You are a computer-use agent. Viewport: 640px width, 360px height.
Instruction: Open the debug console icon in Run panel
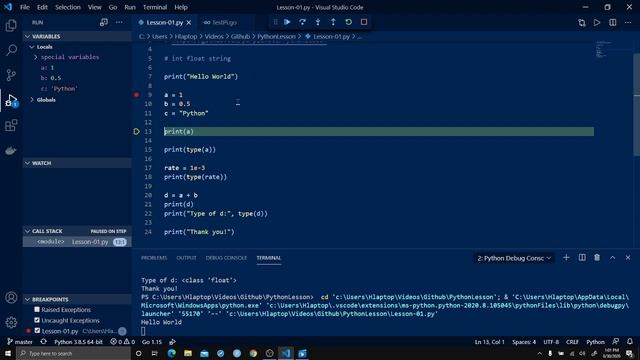pyautogui.click(x=104, y=22)
